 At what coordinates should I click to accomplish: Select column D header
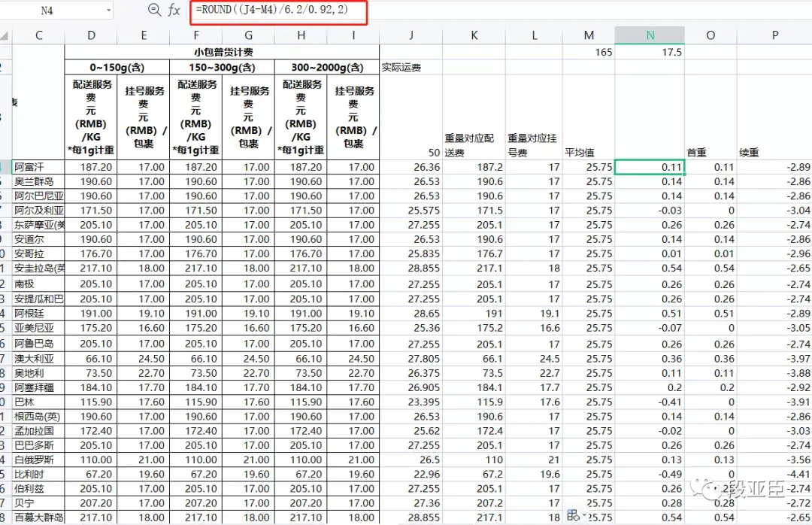(x=91, y=35)
